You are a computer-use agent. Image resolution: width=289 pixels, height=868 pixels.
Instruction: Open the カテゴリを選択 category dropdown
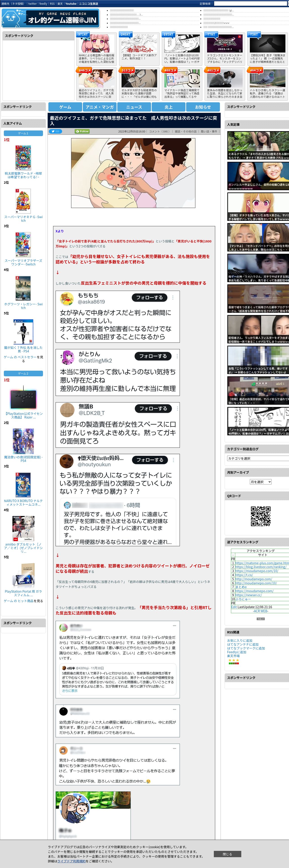point(258,458)
